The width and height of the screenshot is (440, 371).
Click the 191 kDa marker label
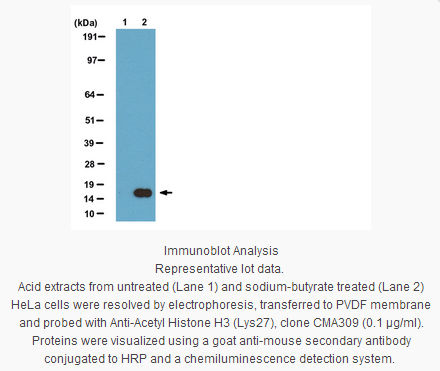(90, 37)
